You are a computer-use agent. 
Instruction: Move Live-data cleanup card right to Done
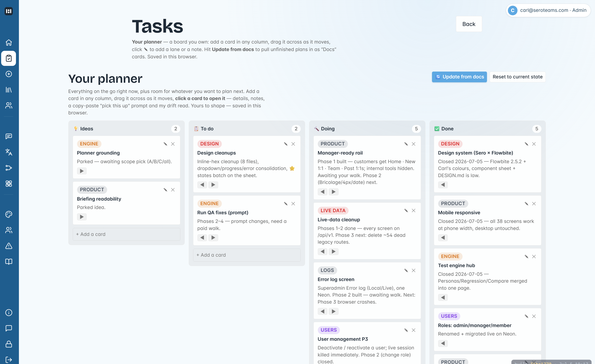tap(334, 251)
